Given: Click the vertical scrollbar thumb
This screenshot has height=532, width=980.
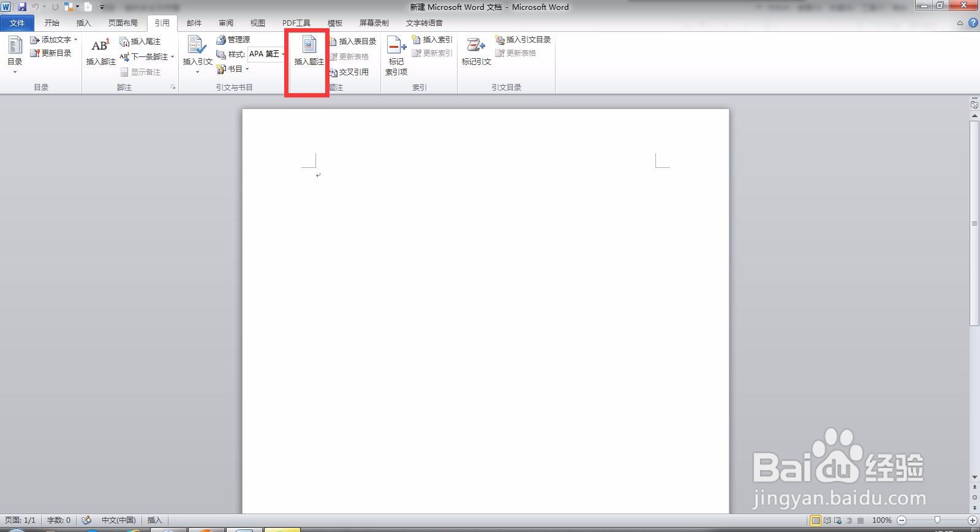Looking at the screenshot, I should pyautogui.click(x=974, y=224).
